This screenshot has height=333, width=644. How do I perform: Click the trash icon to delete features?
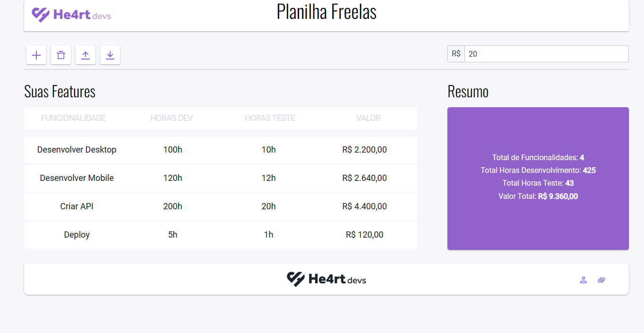click(x=61, y=55)
